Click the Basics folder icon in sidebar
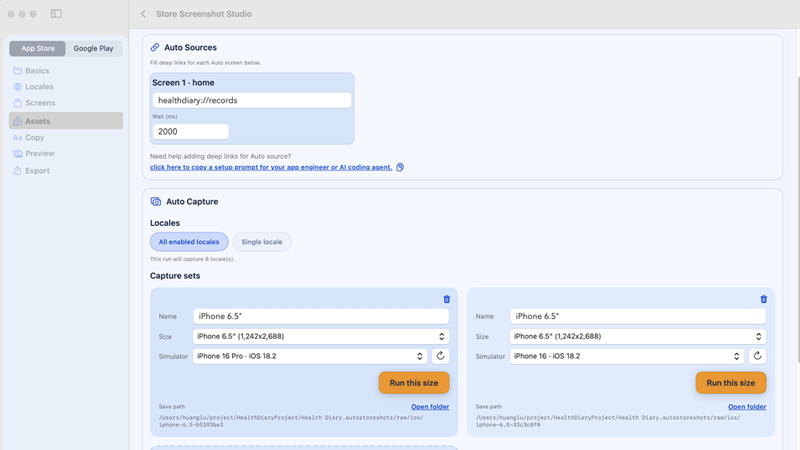Viewport: 800px width, 450px height. [17, 70]
